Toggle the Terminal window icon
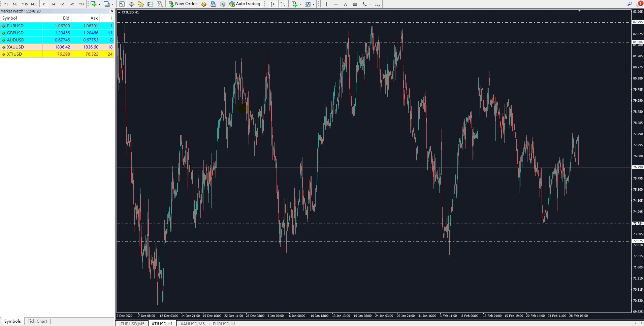The width and height of the screenshot is (644, 326). [150, 4]
